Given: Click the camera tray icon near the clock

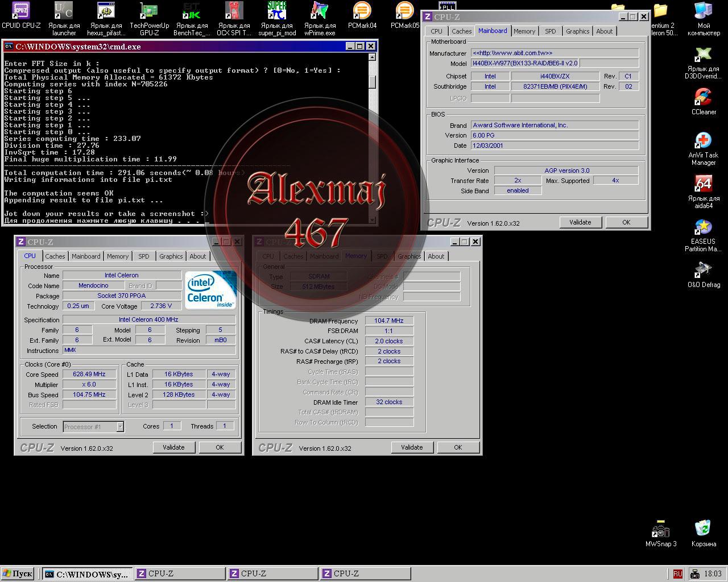Looking at the screenshot, I should click(694, 574).
